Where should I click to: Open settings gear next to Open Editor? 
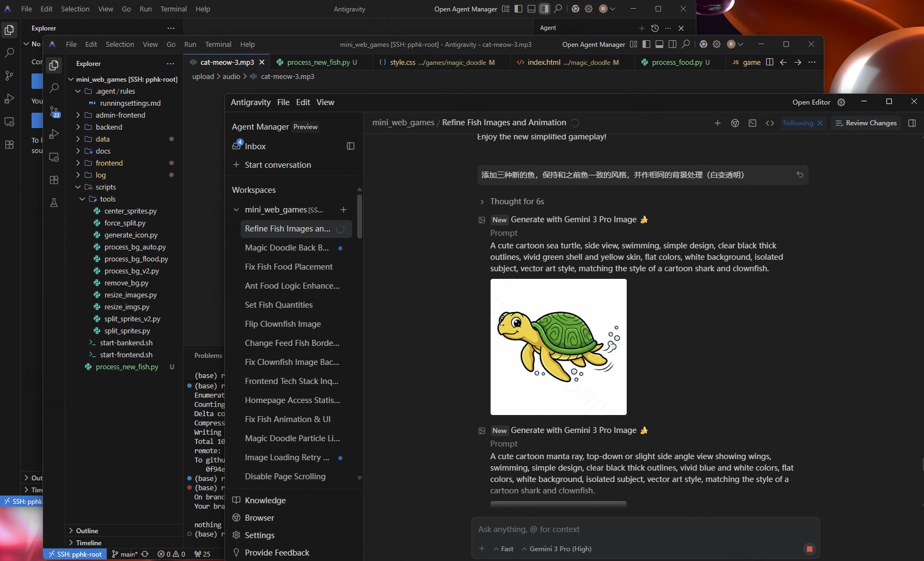click(841, 102)
